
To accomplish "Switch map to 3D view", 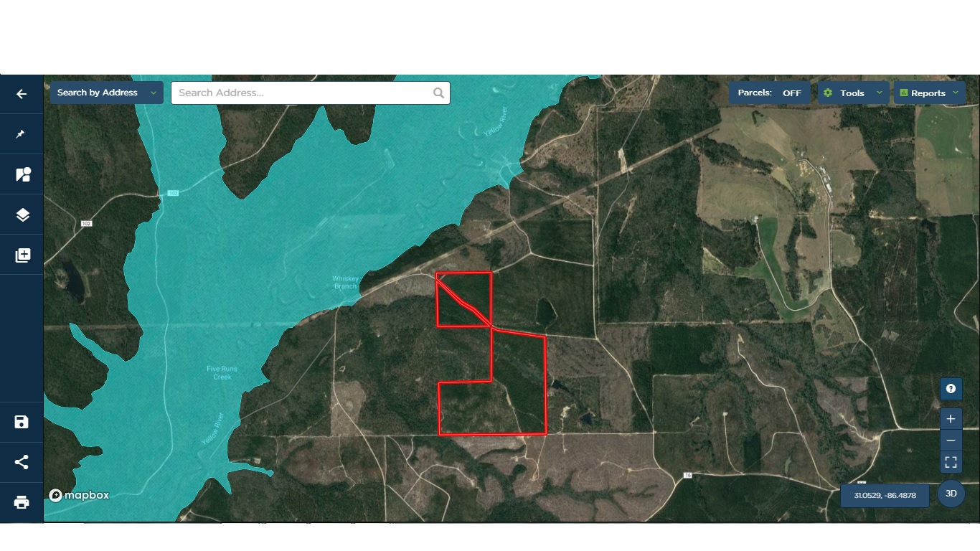I will tap(951, 494).
